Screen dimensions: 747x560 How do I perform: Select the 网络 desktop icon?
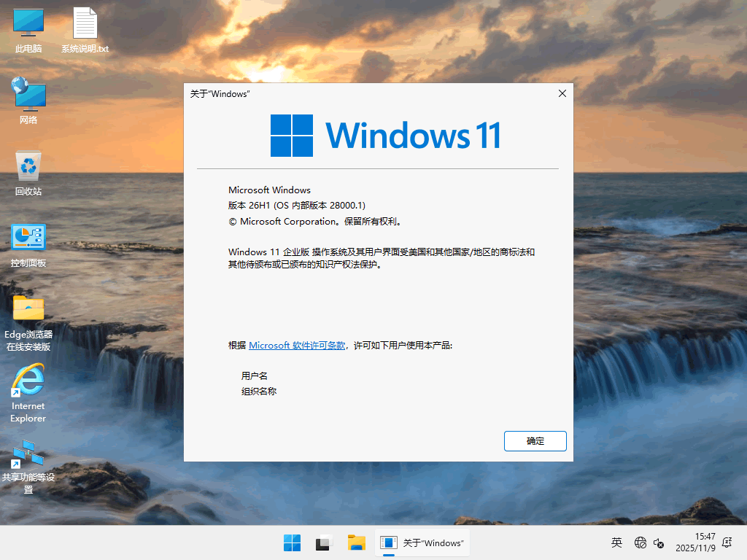point(28,101)
